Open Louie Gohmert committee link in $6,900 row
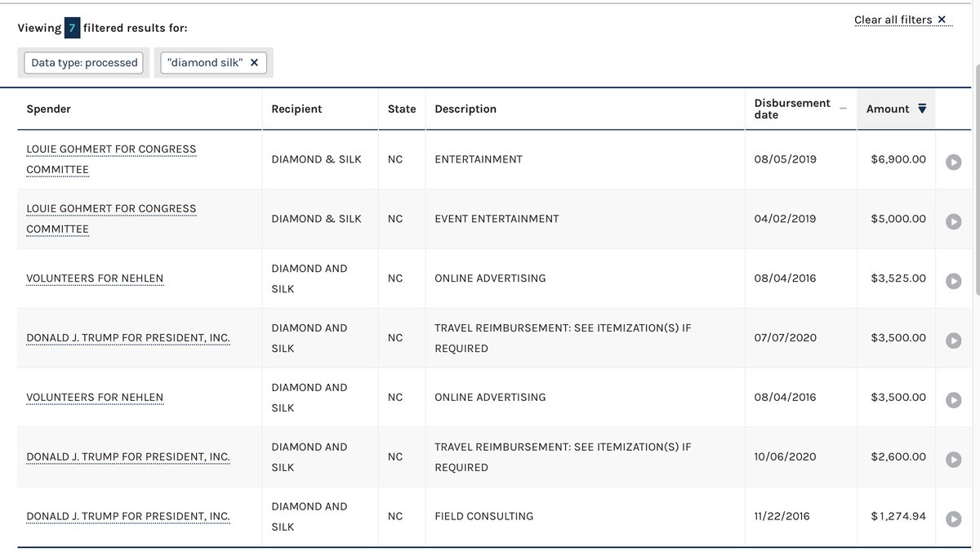Viewport: 980px width, 552px height. (111, 159)
